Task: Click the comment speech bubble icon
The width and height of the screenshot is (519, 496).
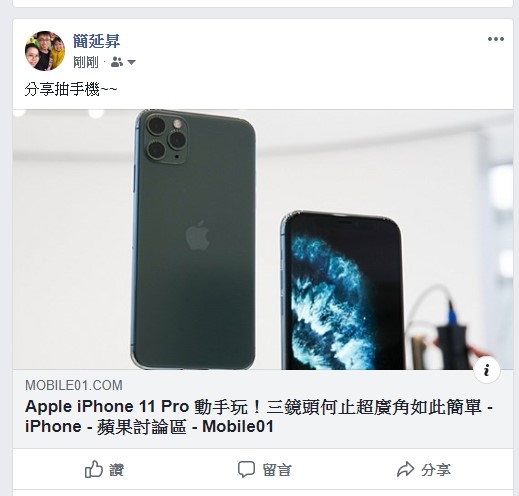Action: [x=246, y=469]
